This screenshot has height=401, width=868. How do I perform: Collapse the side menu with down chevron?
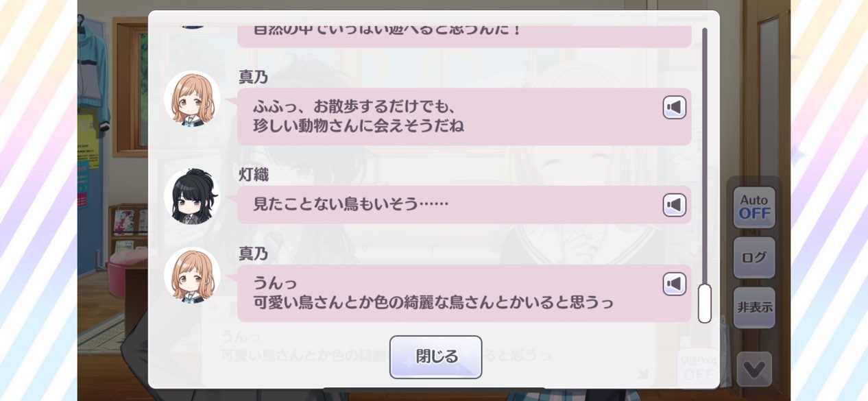754,369
